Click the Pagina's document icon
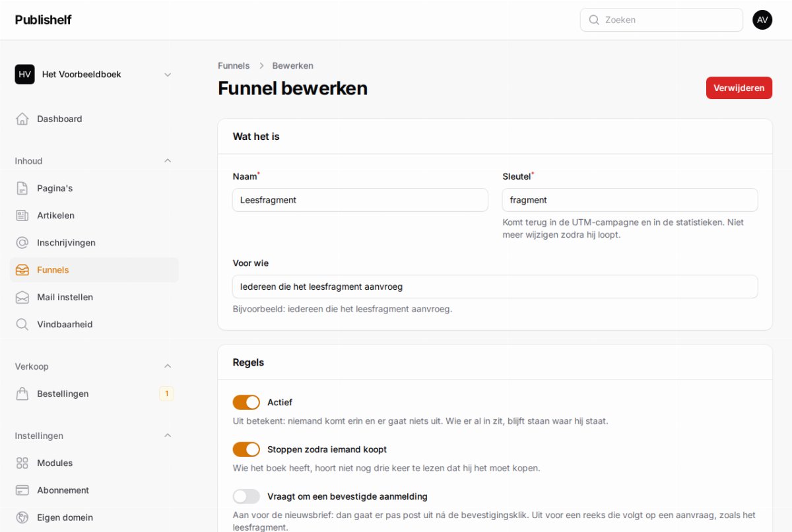Viewport: 792px width, 532px height. point(22,188)
